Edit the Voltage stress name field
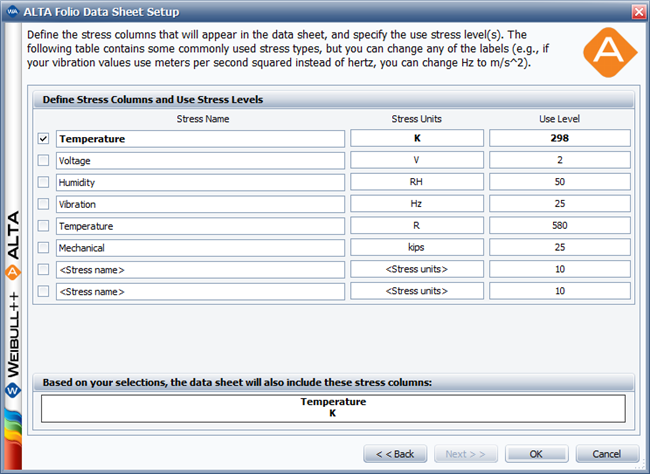 click(x=201, y=160)
